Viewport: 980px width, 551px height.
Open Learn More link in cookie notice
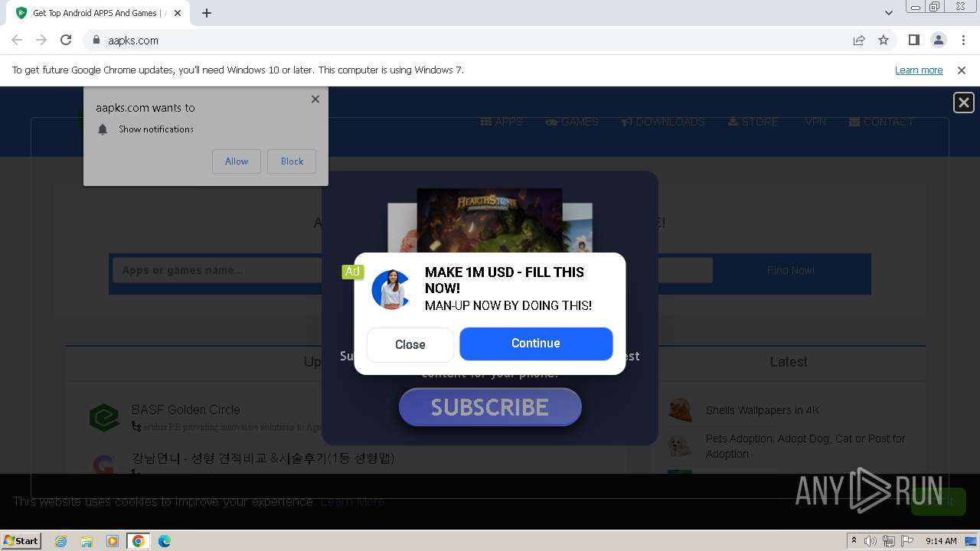[352, 502]
